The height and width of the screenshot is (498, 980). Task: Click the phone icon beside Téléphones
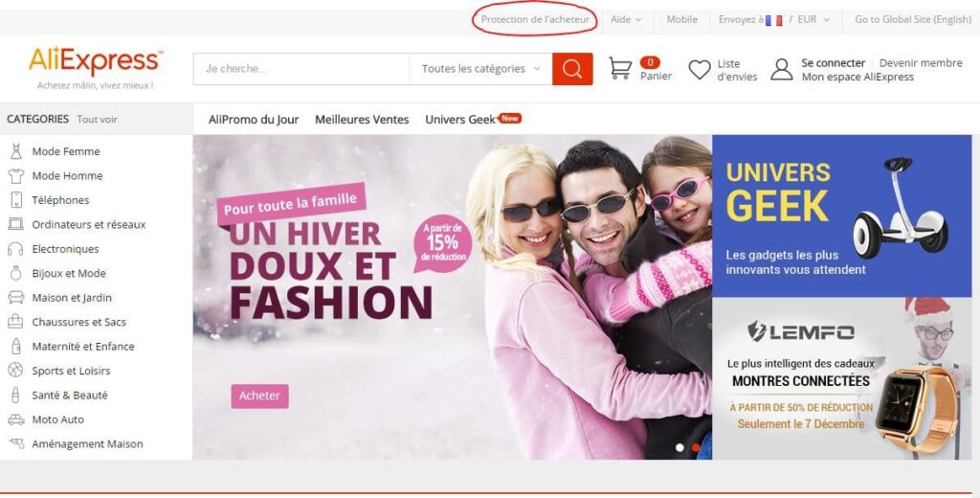click(15, 200)
